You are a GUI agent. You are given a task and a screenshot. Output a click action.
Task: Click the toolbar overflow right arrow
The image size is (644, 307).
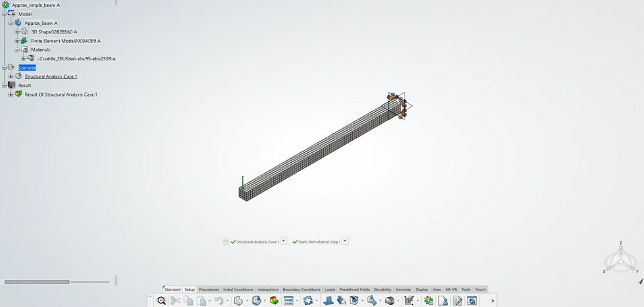pyautogui.click(x=493, y=301)
